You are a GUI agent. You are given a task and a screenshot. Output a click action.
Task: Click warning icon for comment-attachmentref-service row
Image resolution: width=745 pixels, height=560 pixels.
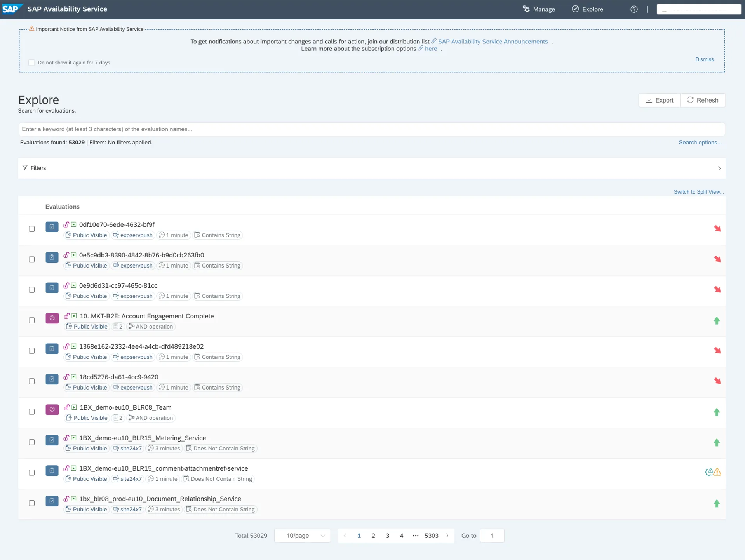point(717,472)
